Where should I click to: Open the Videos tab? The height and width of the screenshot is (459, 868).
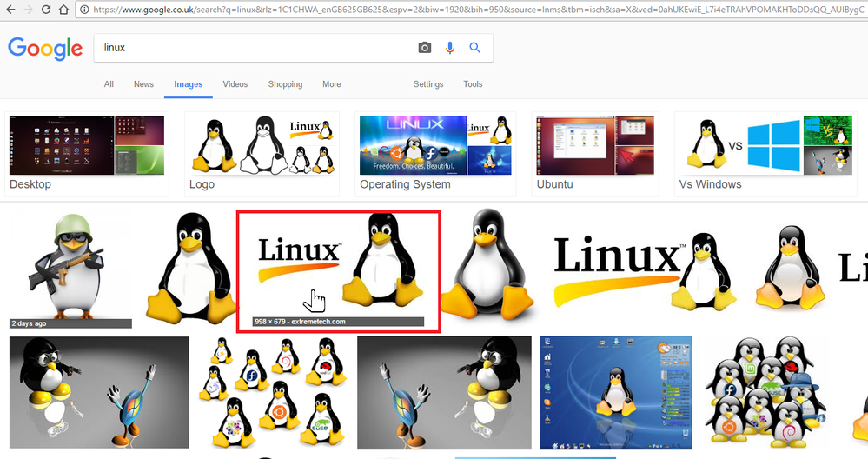(x=235, y=84)
